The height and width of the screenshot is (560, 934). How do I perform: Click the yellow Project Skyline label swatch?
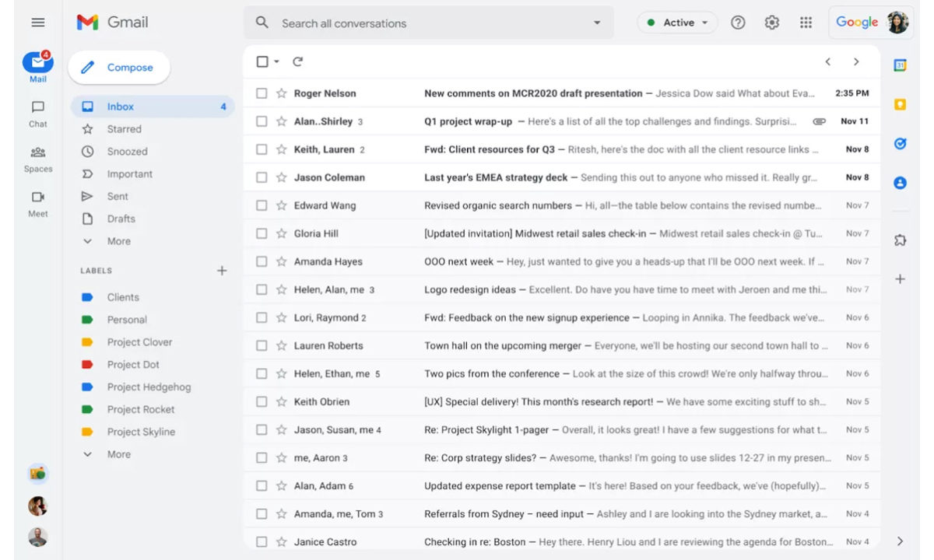click(88, 432)
